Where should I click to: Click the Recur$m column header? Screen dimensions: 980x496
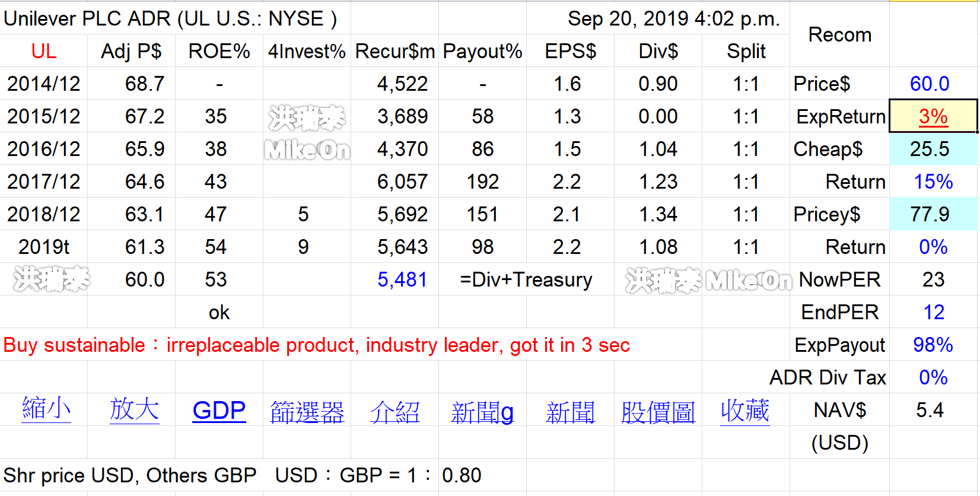coord(394,51)
